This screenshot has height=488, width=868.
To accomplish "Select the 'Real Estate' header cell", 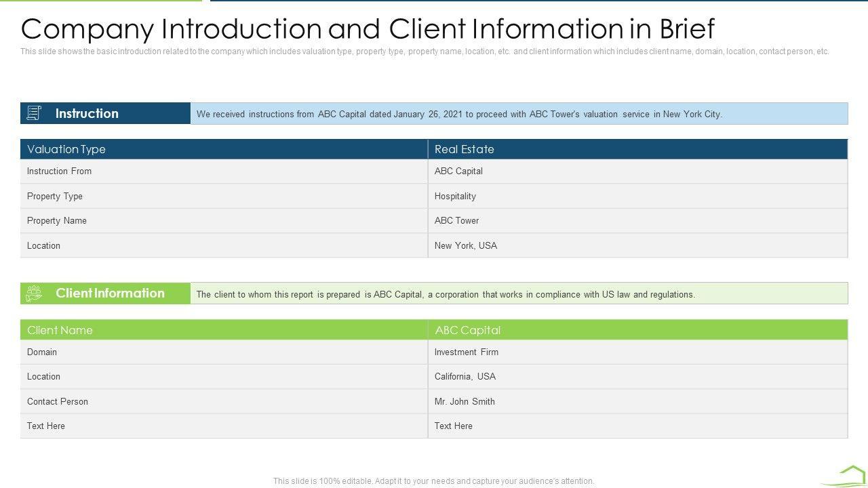I will (464, 149).
